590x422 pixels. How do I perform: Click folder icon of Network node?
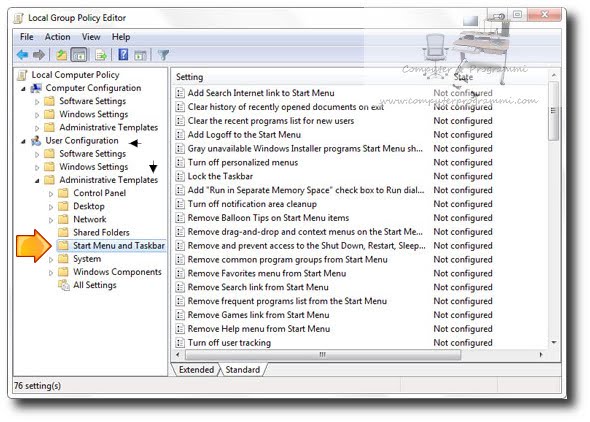click(63, 219)
